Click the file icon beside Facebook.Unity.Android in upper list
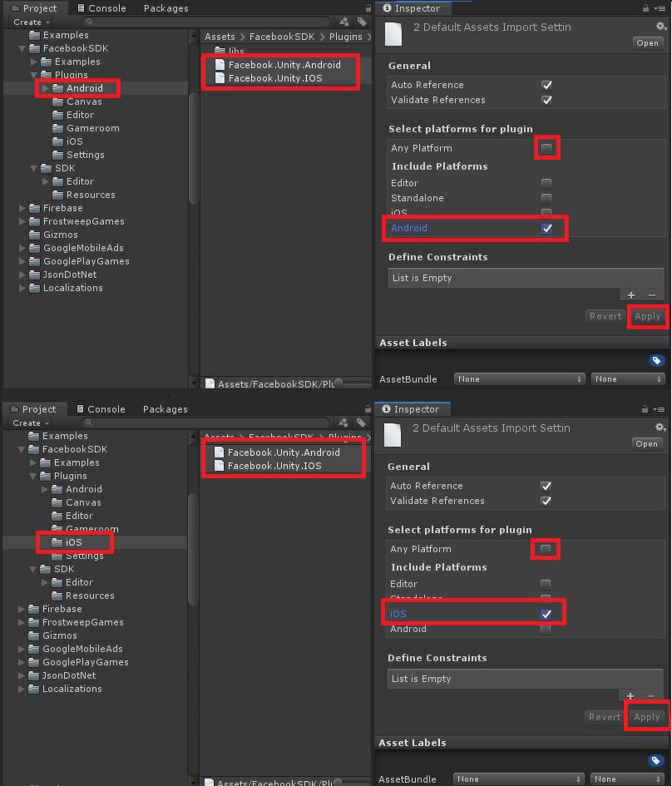The height and width of the screenshot is (786, 672). [x=220, y=65]
